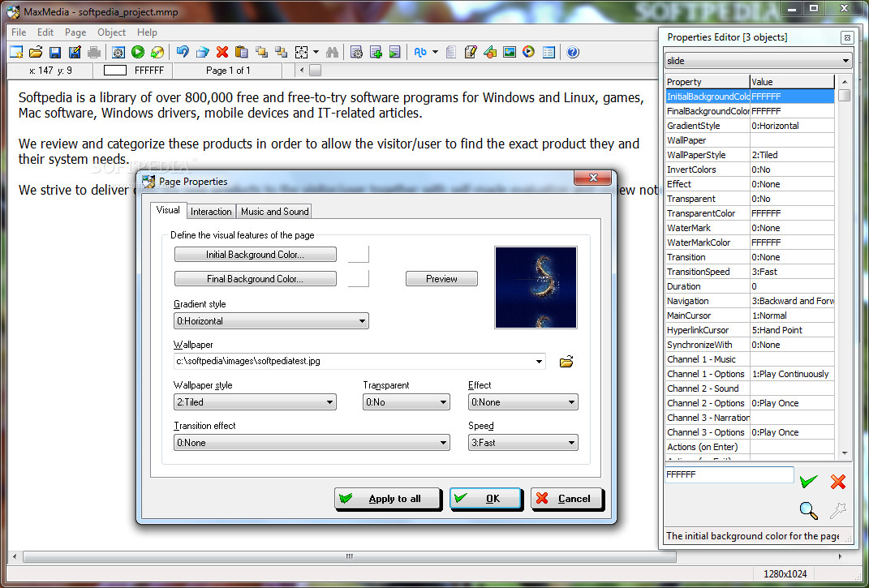Insert media player object icon
The height and width of the screenshot is (588, 869).
[x=529, y=52]
